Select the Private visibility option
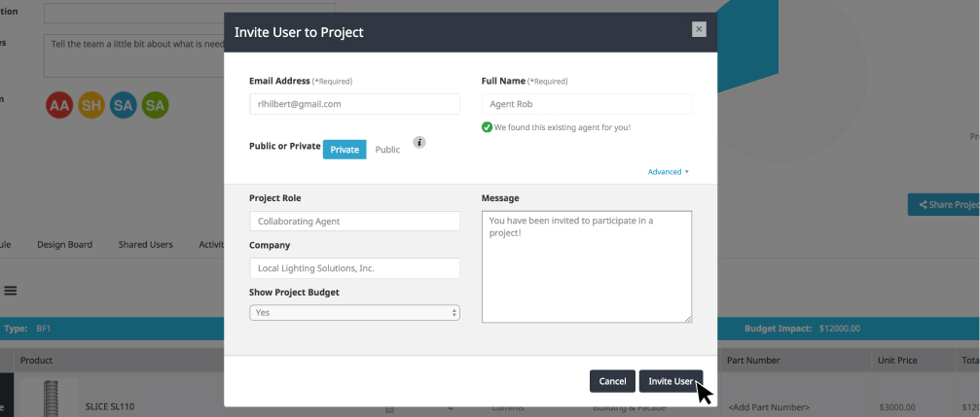980x417 pixels. 345,150
